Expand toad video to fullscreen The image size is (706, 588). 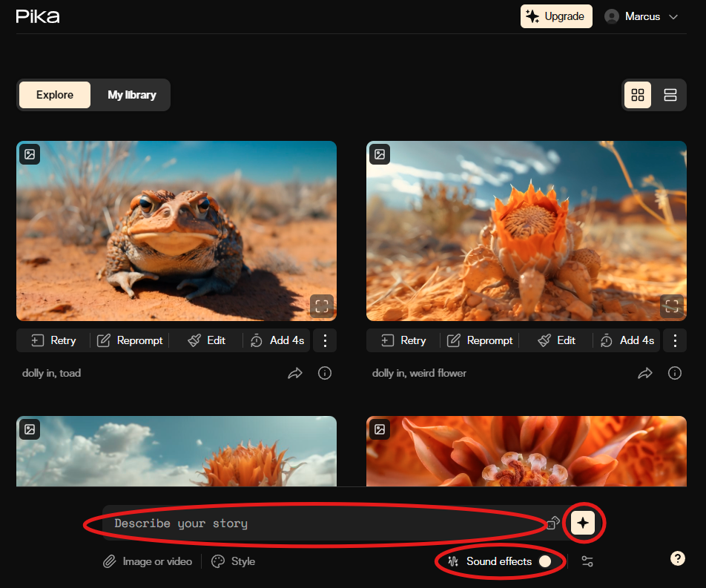tap(322, 307)
